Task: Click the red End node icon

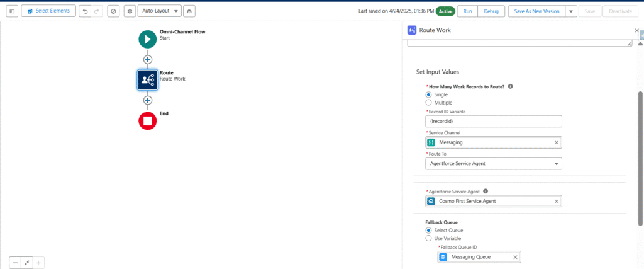Action: (x=147, y=120)
